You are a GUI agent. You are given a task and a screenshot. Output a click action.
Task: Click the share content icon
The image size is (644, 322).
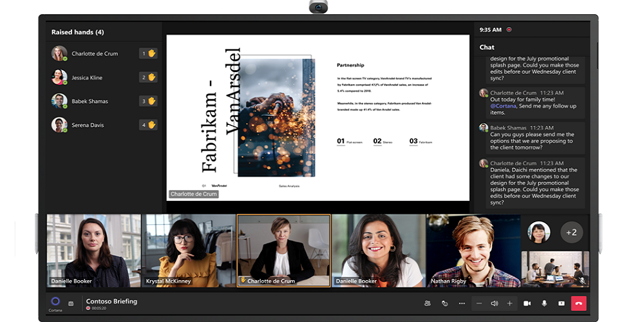561,303
